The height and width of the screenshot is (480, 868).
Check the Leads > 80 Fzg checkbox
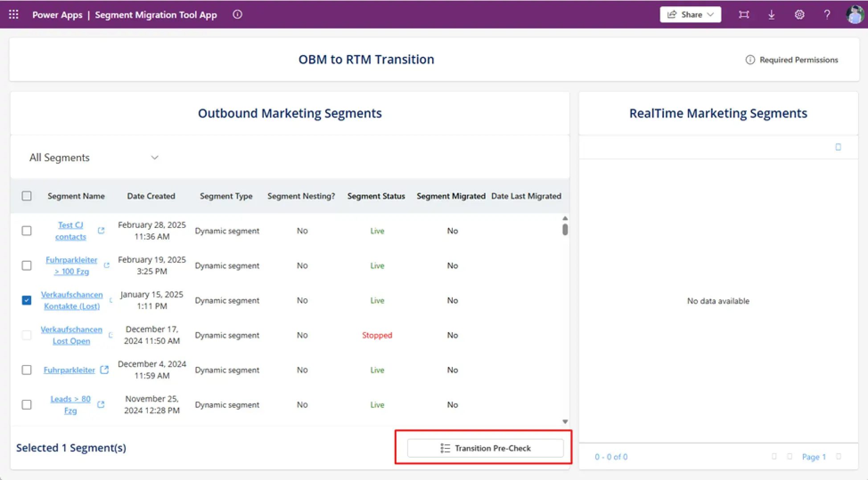[x=27, y=405]
